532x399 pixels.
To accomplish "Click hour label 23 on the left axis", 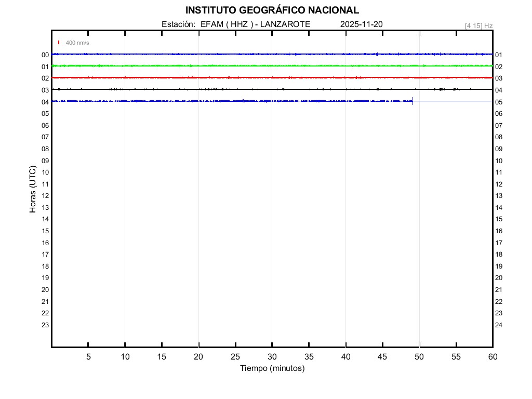I will point(45,325).
